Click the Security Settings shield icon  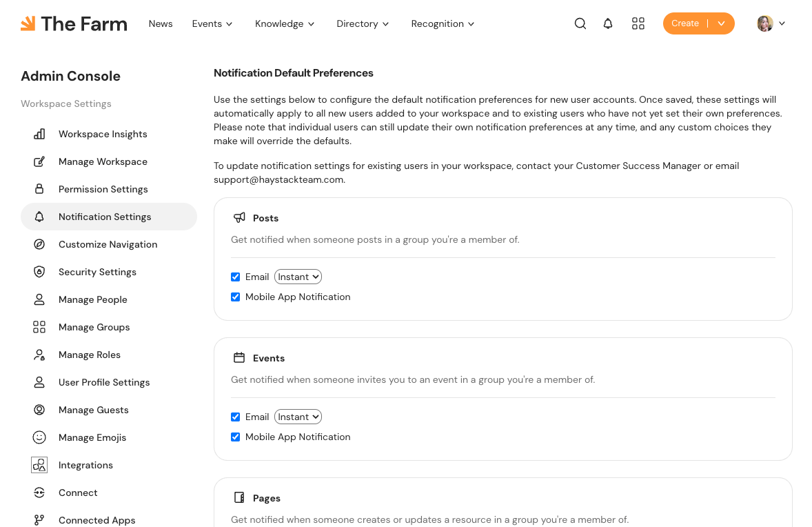click(x=39, y=272)
